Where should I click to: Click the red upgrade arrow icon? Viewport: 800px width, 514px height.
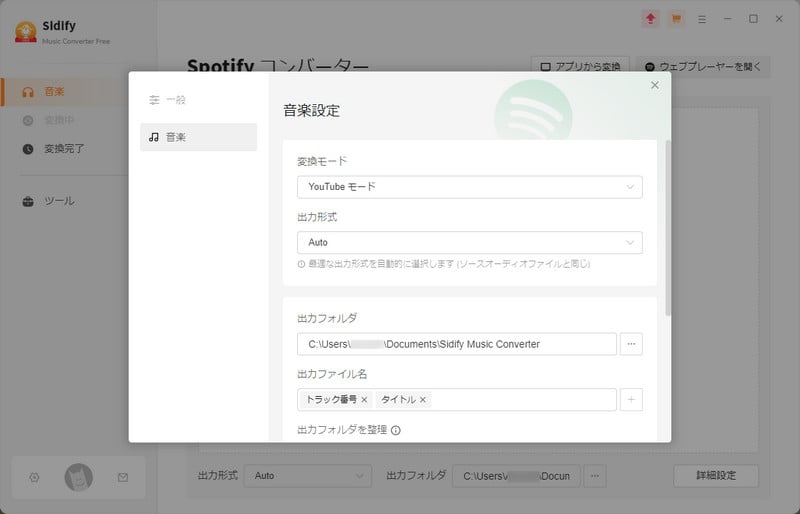(x=650, y=19)
